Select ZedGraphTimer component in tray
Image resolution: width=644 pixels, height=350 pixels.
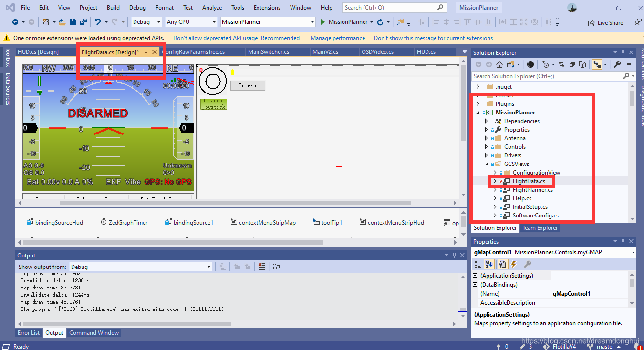point(124,222)
